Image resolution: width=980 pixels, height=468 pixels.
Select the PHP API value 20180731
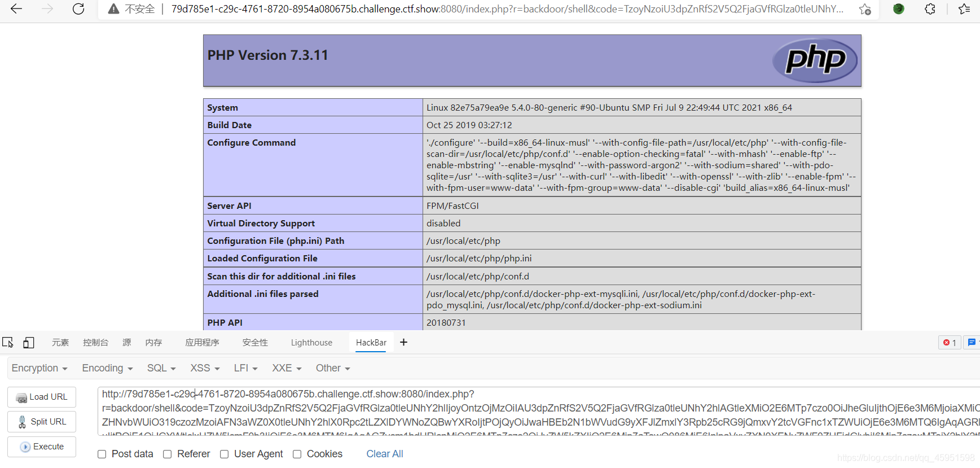pyautogui.click(x=446, y=323)
